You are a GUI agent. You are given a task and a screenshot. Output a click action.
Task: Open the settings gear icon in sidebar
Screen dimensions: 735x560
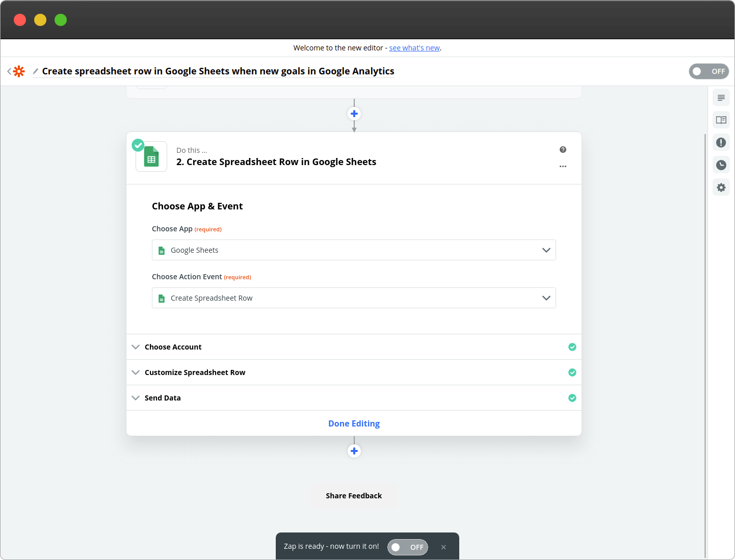point(721,188)
